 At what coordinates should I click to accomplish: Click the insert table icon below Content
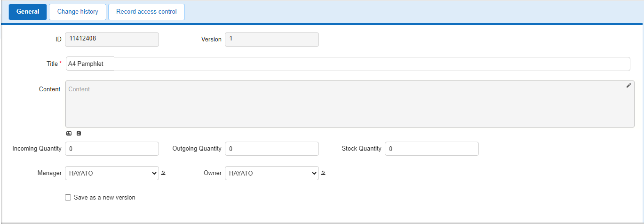pos(79,134)
